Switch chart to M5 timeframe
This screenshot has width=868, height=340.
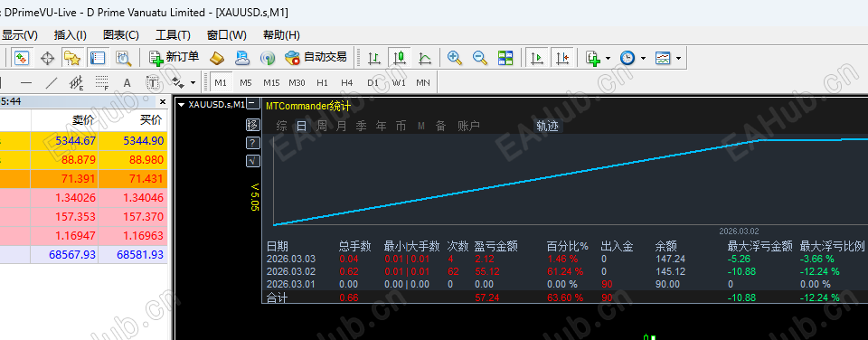click(246, 82)
